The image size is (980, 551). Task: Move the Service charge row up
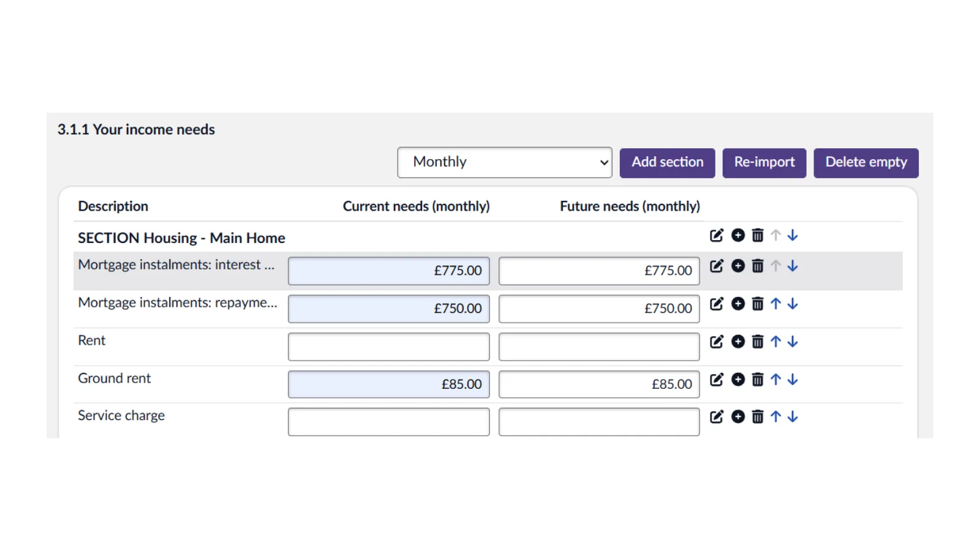[x=775, y=417]
